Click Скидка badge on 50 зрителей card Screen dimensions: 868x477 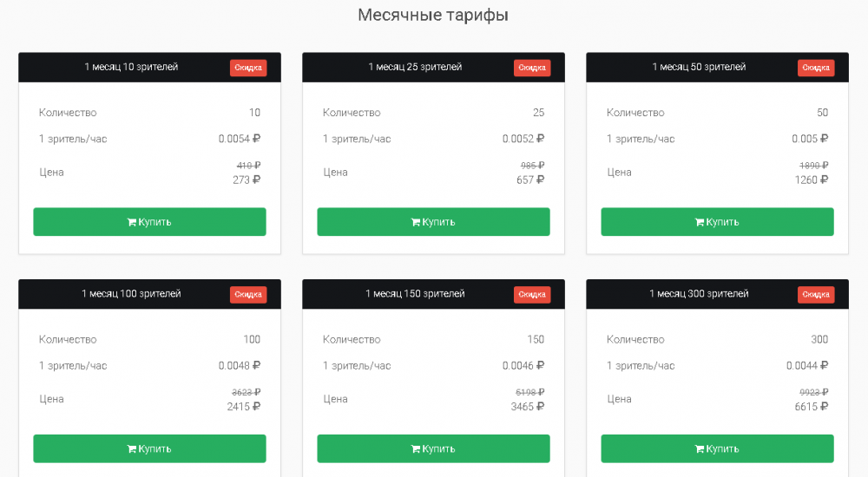point(816,68)
